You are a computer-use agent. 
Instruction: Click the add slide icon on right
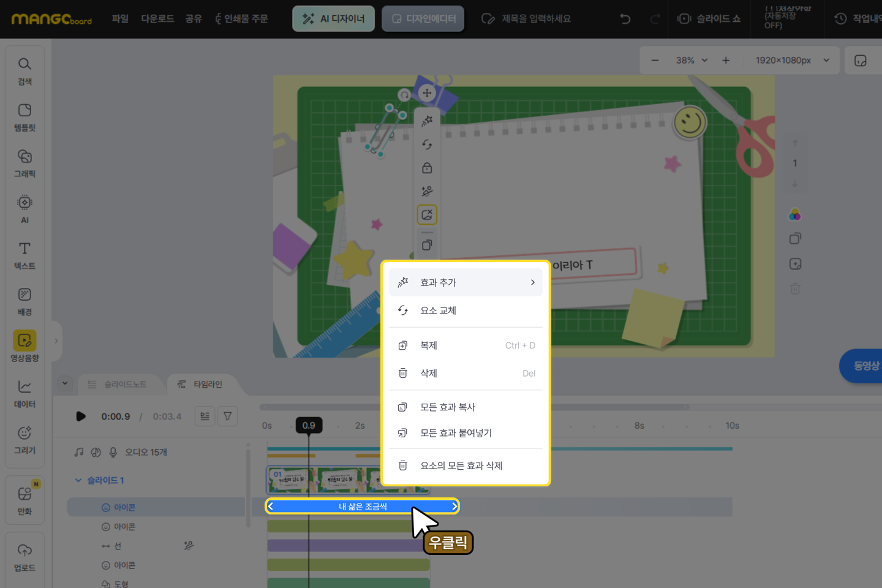[x=795, y=264]
